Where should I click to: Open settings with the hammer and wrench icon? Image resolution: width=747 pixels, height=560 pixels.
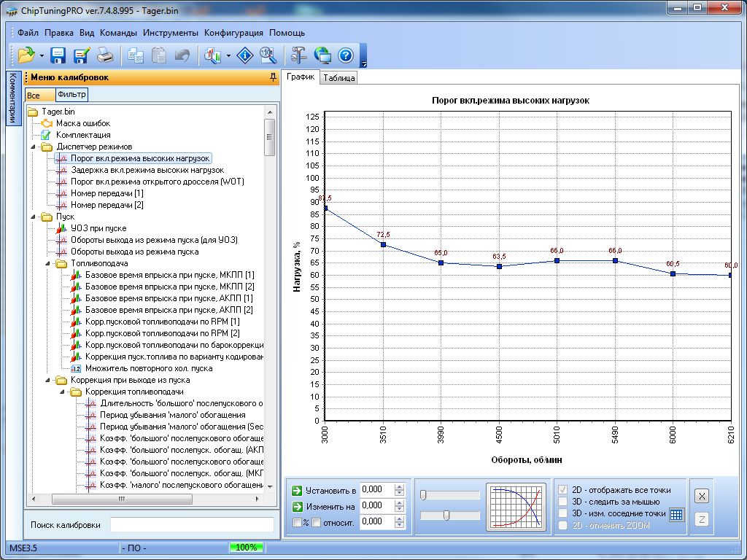pyautogui.click(x=299, y=55)
